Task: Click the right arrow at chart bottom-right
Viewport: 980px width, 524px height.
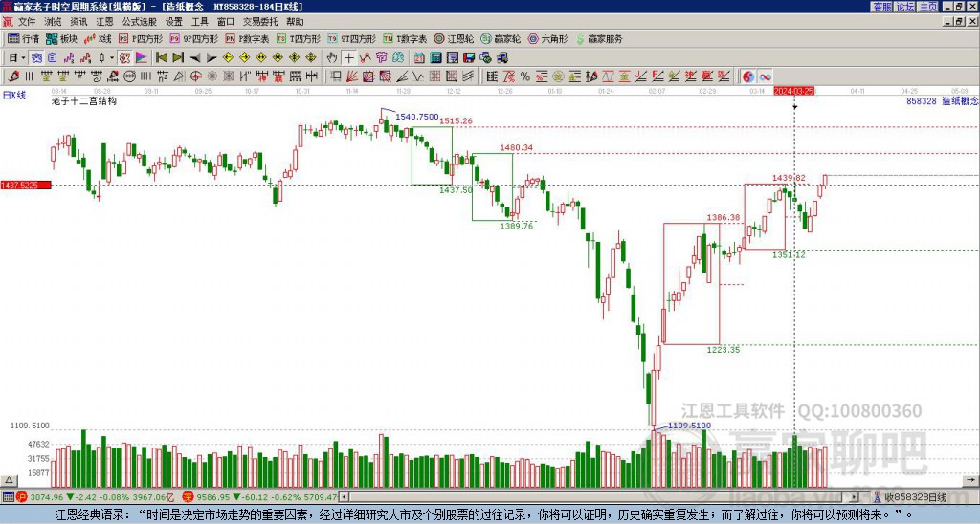Action: tap(970, 480)
